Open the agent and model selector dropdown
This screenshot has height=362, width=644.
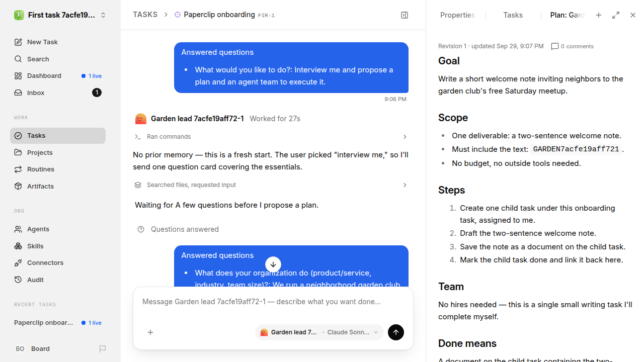tap(319, 332)
